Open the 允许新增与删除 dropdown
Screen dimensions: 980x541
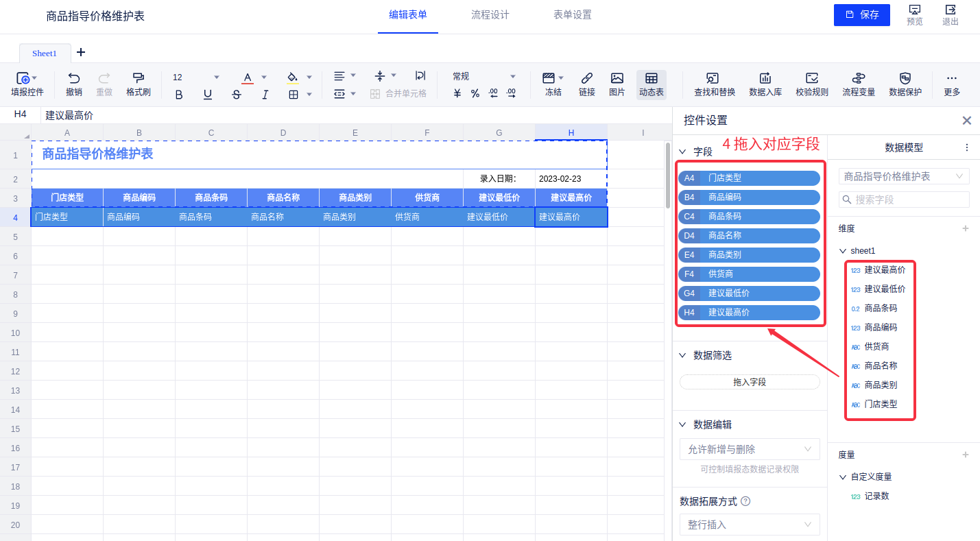(x=750, y=449)
